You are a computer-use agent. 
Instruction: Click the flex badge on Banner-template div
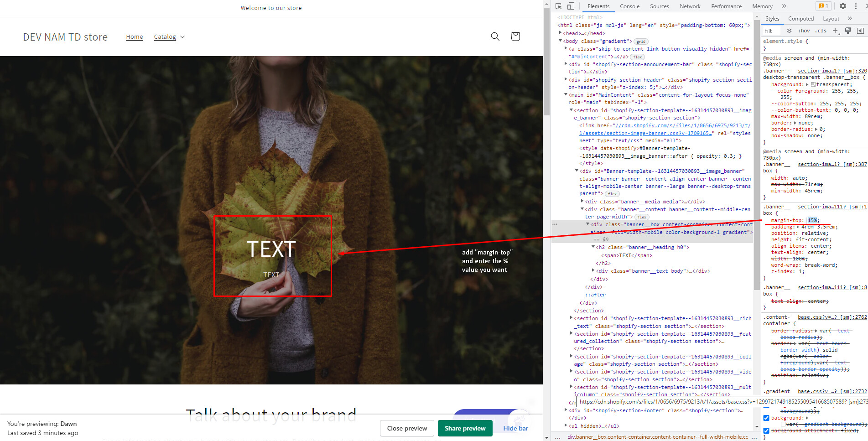pos(612,194)
